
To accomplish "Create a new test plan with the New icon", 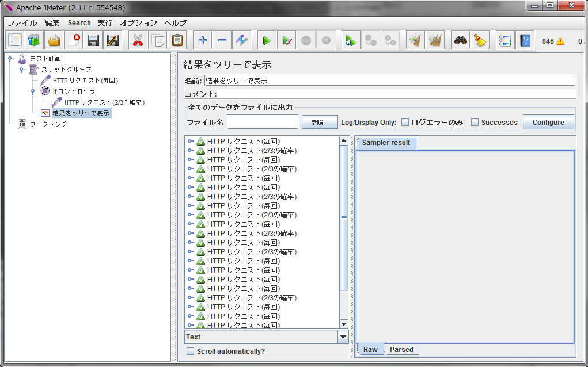I will (x=15, y=40).
